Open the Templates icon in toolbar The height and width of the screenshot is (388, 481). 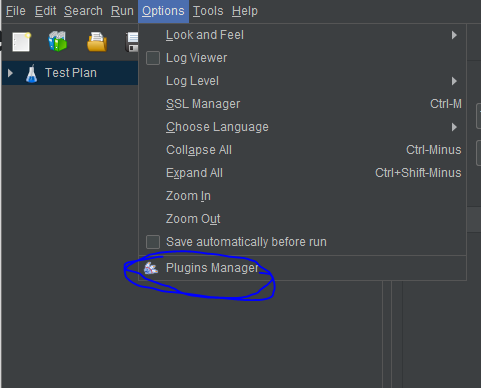pos(58,41)
